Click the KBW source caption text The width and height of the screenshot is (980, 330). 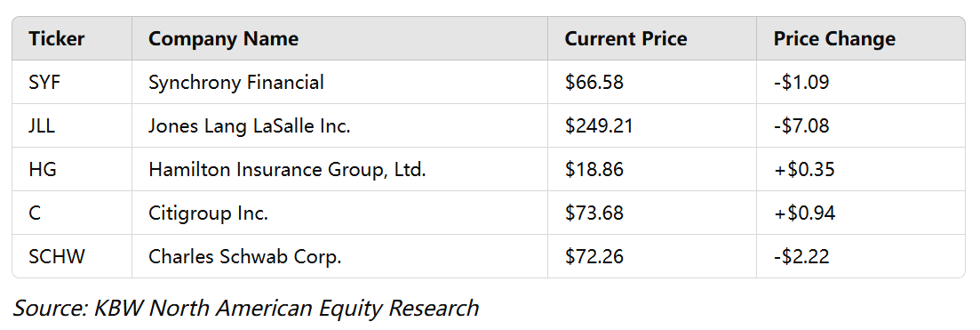(245, 308)
